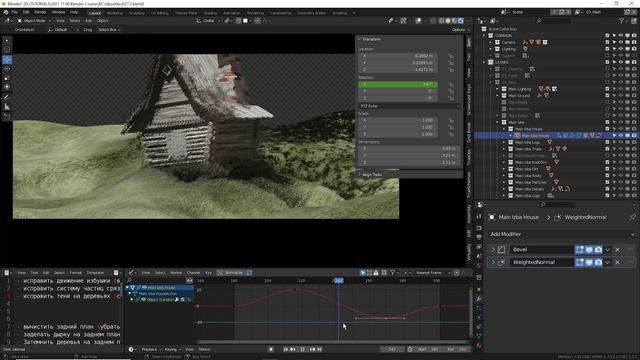Screen dimensions: 640x360
Task: Switch to the Animation workspace tab
Action: point(232,13)
